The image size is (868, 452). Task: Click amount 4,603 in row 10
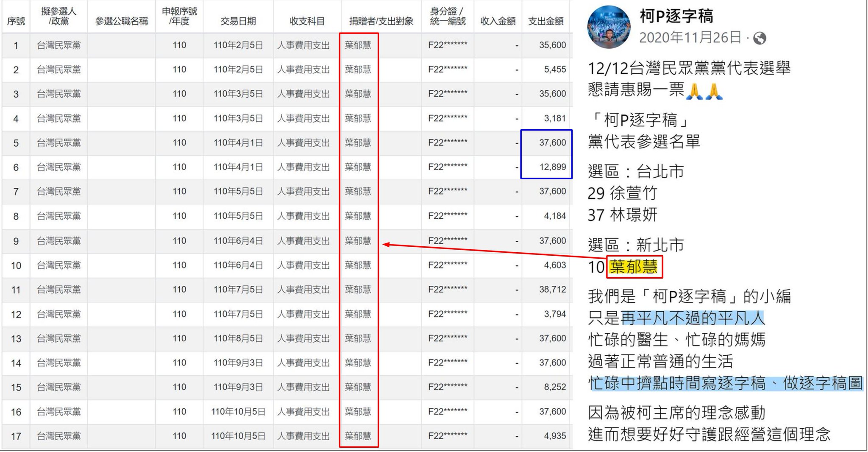coord(555,265)
